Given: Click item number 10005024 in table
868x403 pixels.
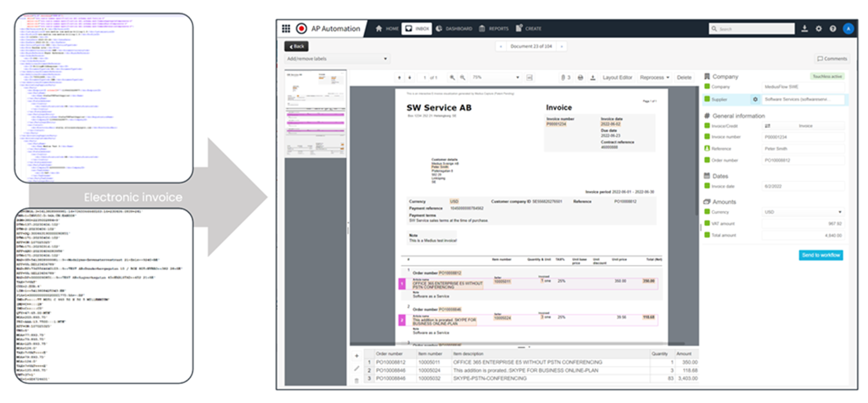Looking at the screenshot, I should (x=434, y=370).
